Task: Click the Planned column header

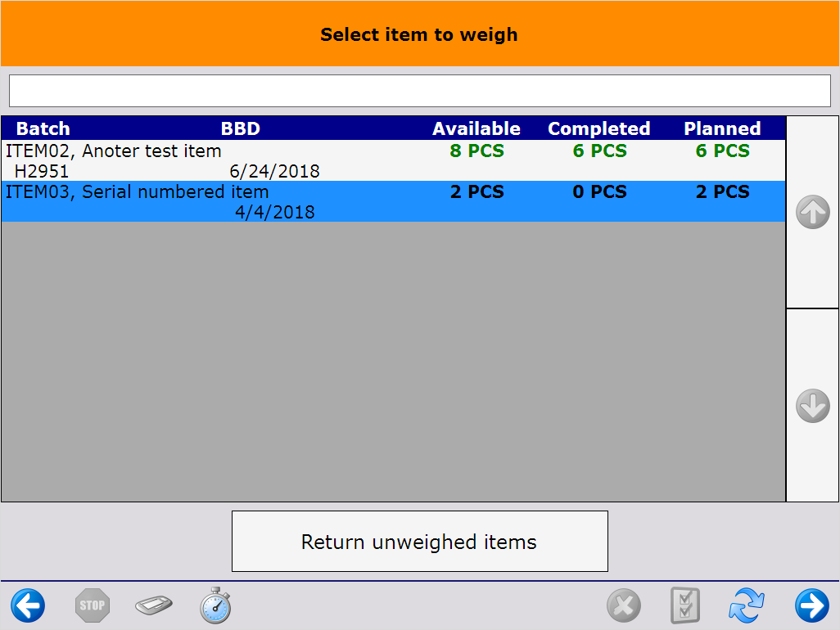Action: [722, 128]
